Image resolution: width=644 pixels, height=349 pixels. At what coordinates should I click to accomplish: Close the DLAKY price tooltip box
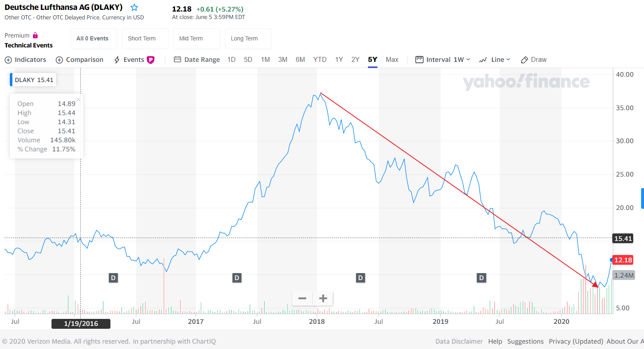[x=78, y=99]
